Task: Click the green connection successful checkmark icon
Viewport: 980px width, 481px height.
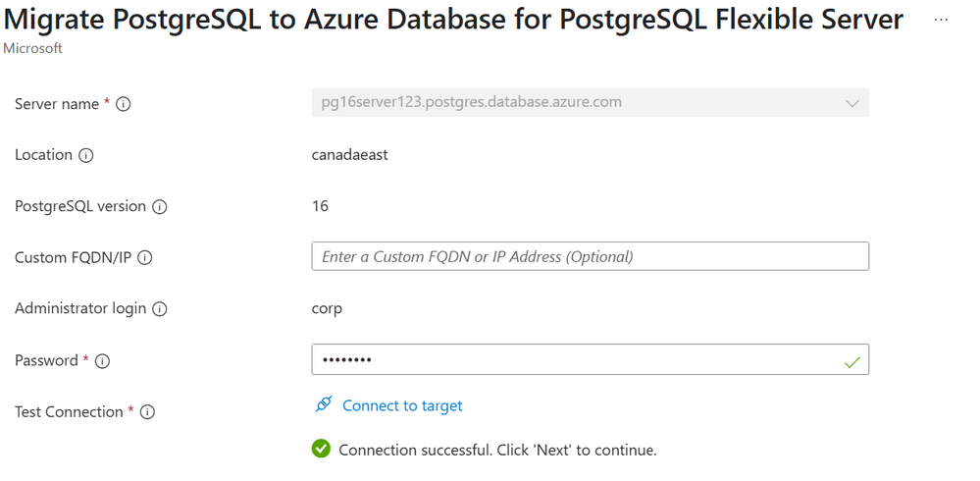Action: (x=321, y=450)
